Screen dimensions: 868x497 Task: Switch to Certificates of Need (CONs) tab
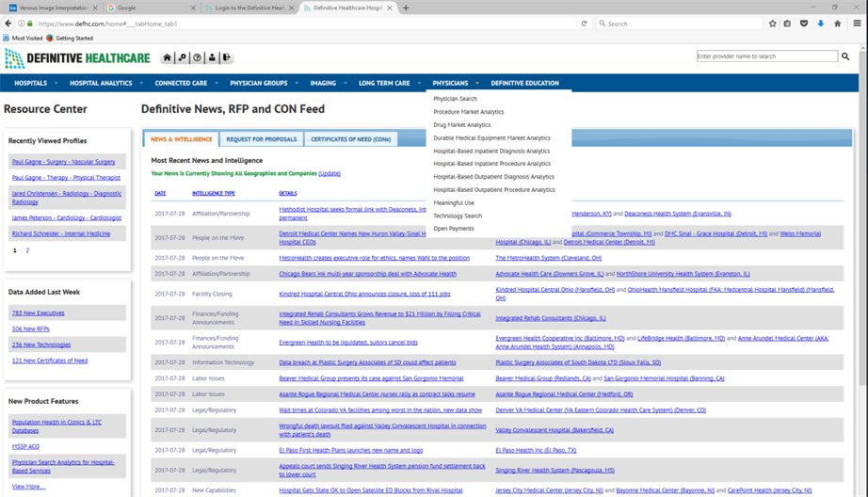350,139
